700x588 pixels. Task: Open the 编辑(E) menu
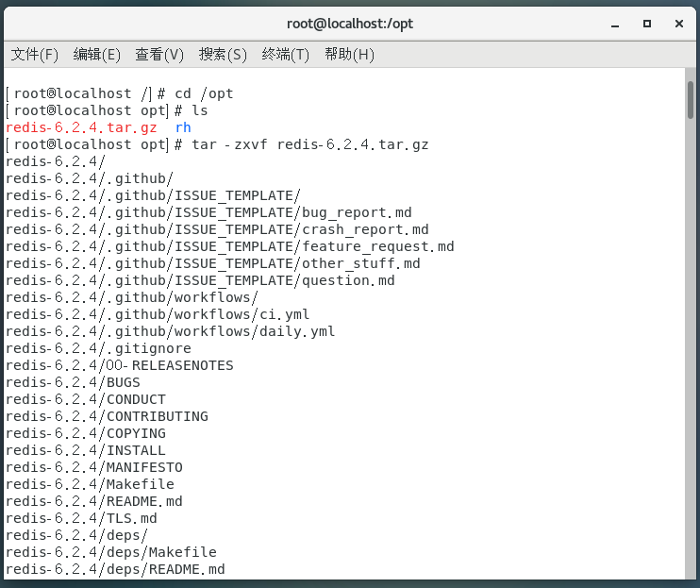(x=97, y=55)
